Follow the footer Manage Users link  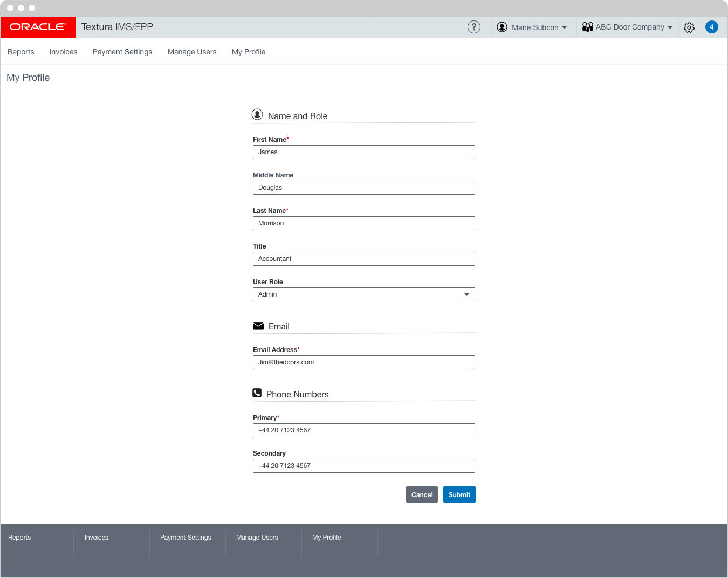(x=257, y=538)
